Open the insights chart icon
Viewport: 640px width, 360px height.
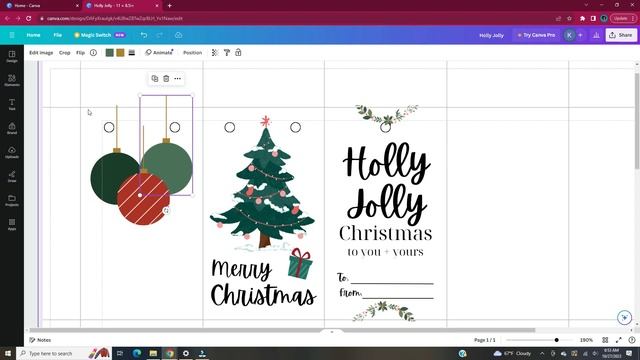(596, 35)
